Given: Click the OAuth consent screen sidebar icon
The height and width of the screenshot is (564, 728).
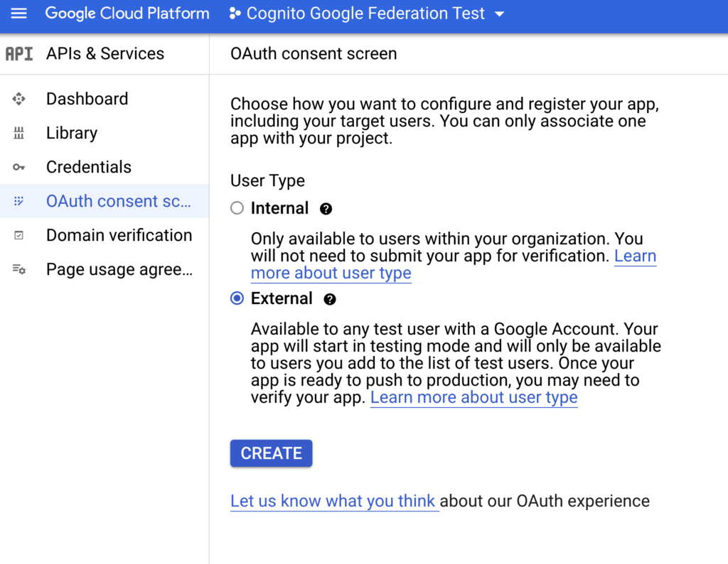Looking at the screenshot, I should [x=18, y=201].
